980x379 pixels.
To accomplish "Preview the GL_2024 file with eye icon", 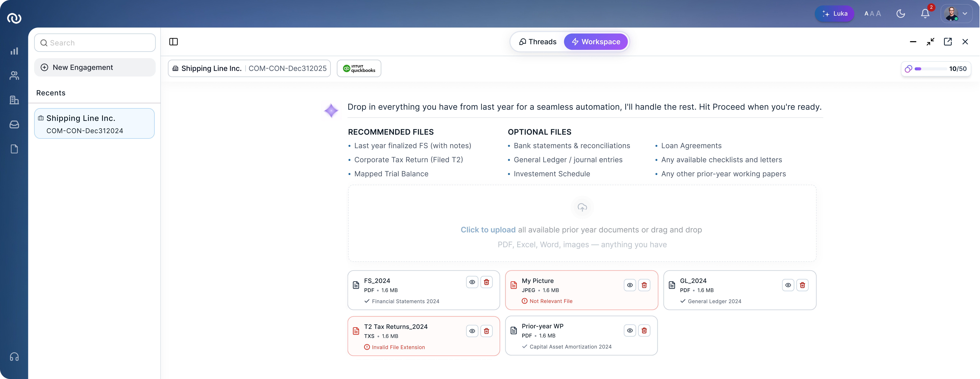I will pyautogui.click(x=788, y=285).
